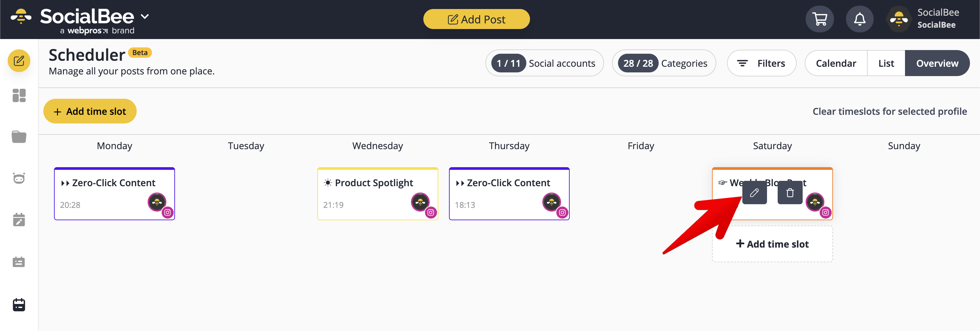Click Clear timeslots for selected profile
Screen dimensions: 980x331
(x=889, y=111)
